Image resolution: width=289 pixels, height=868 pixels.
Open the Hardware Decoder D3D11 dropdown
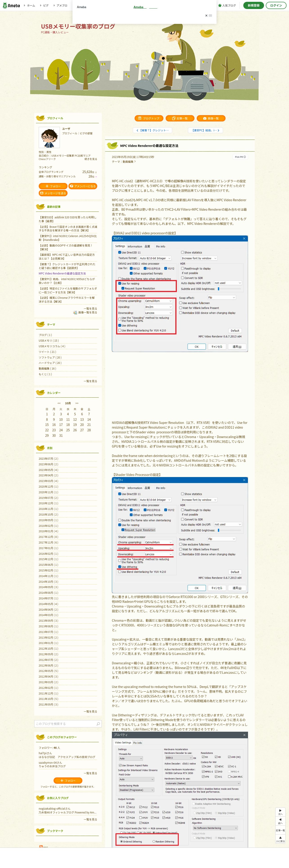[x=179, y=758]
